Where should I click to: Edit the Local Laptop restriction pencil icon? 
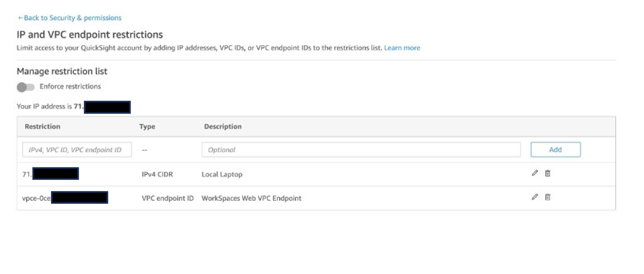point(534,173)
